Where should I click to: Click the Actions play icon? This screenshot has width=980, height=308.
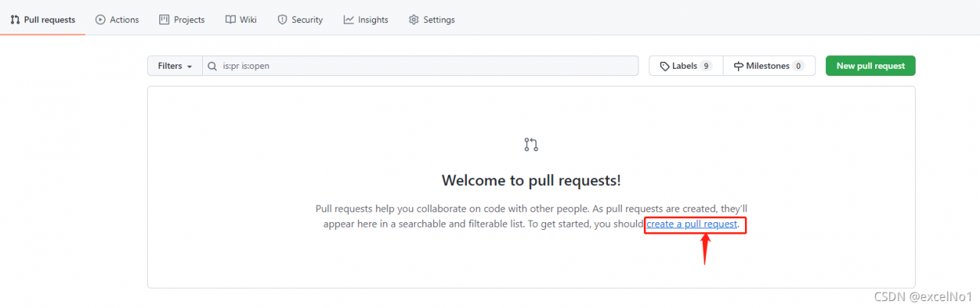[100, 20]
